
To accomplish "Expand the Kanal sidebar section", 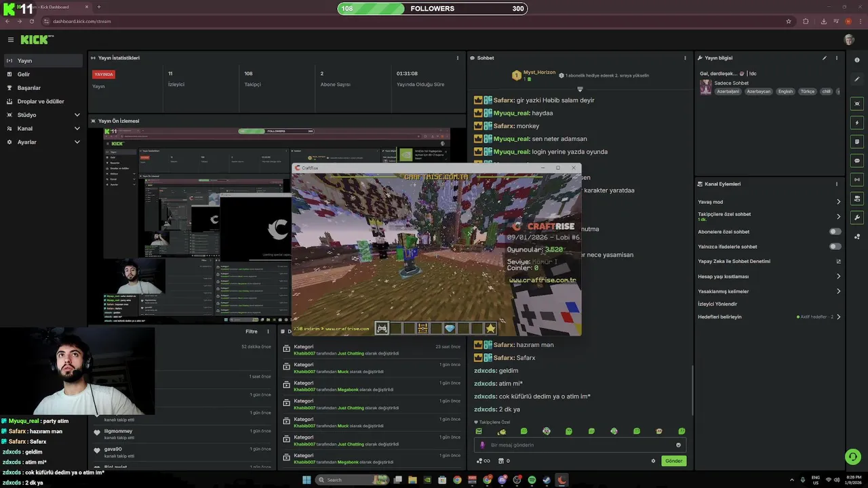I will click(43, 128).
